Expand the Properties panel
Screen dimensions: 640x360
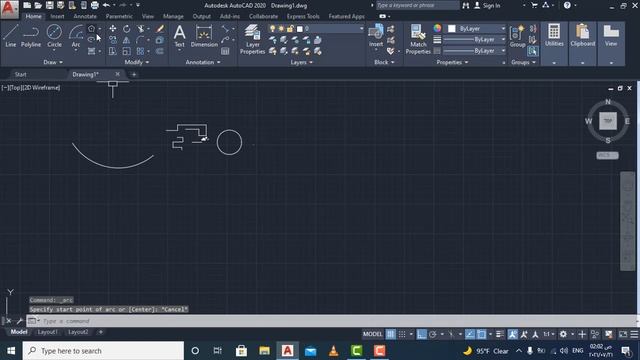click(x=452, y=62)
